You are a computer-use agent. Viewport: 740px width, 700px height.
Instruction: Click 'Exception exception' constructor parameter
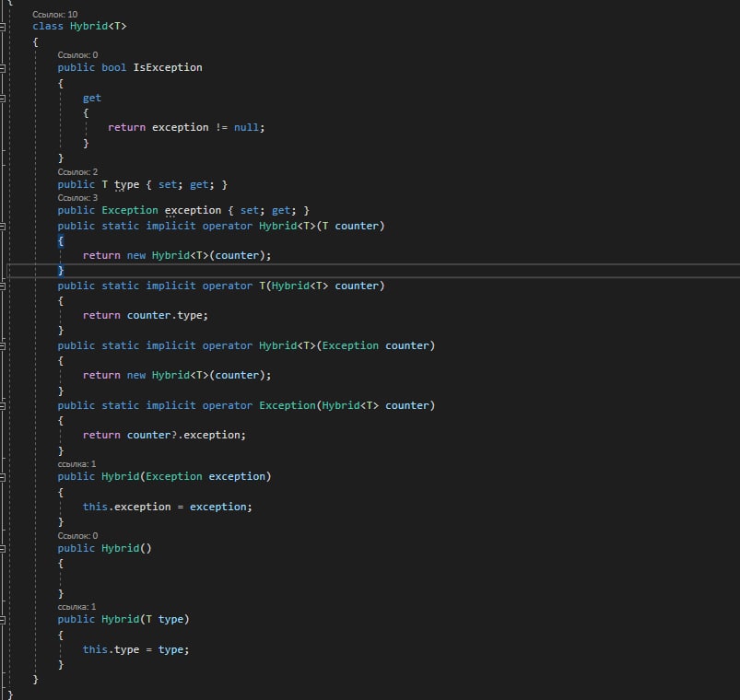206,477
